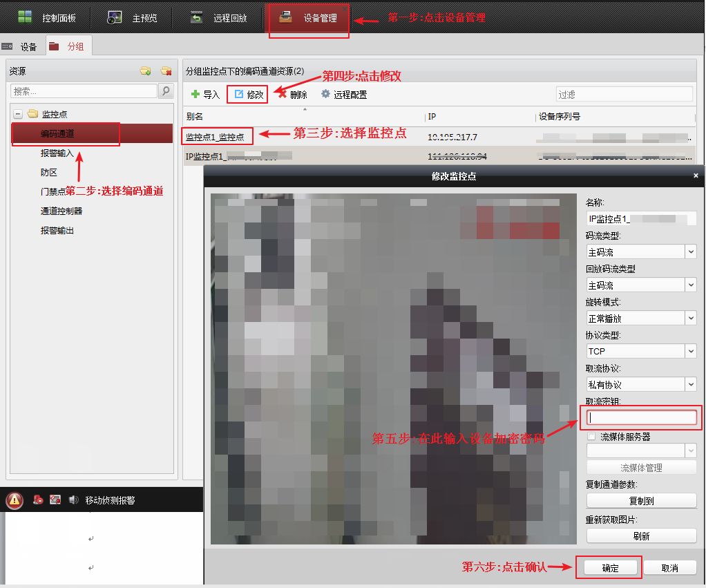Enable the 流媒体服务器 checkbox
706x588 pixels.
tap(591, 437)
